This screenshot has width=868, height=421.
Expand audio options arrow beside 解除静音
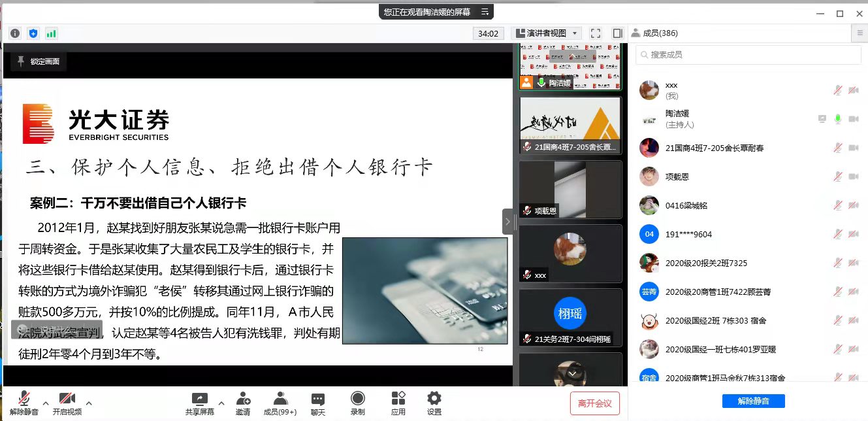tap(46, 403)
